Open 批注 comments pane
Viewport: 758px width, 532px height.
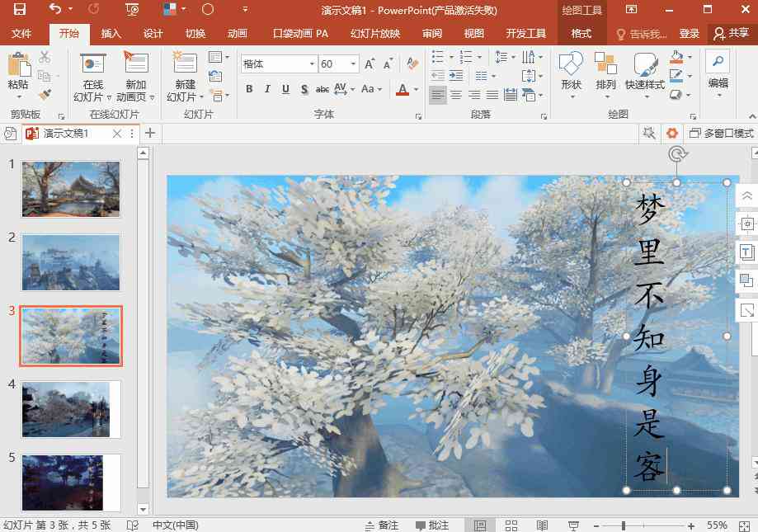click(432, 525)
